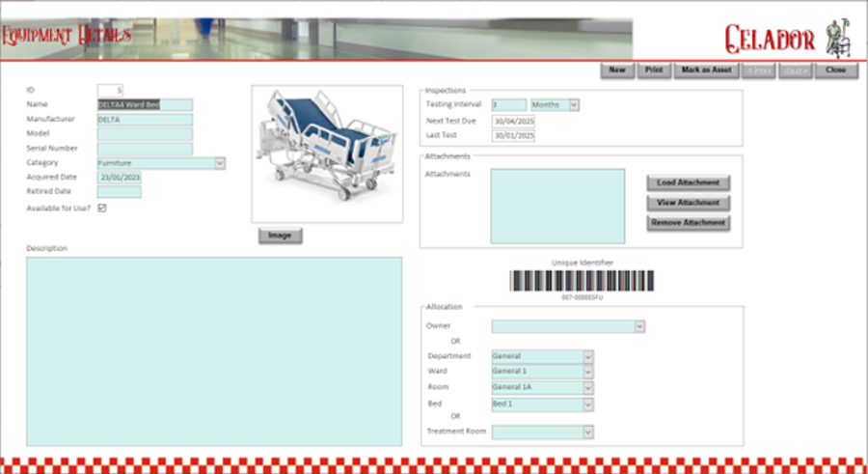Click into the Description text area
Screen dimensions: 868x474
213,350
